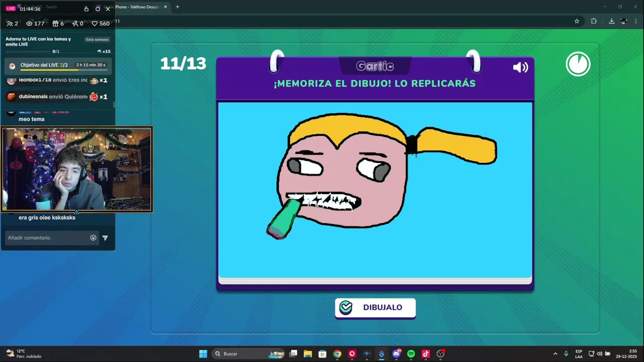The image size is (644, 362).
Task: Click the round countdown timer icon
Action: click(578, 64)
